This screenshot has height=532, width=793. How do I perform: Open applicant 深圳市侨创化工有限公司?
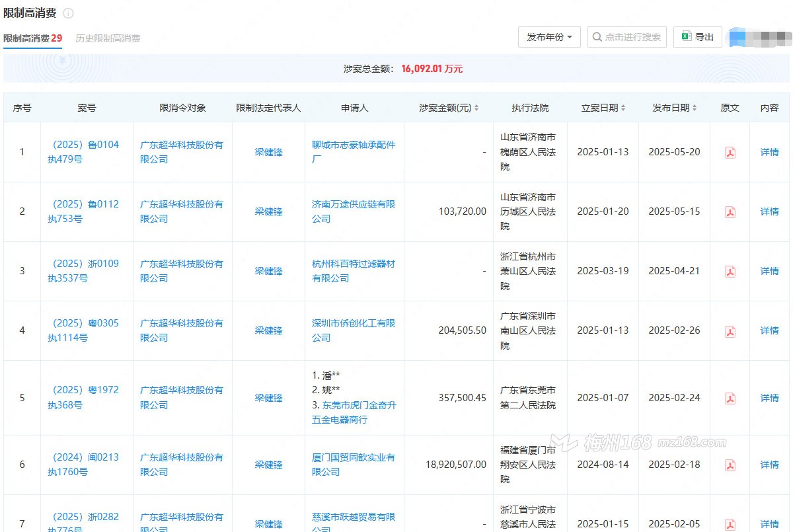pos(354,330)
